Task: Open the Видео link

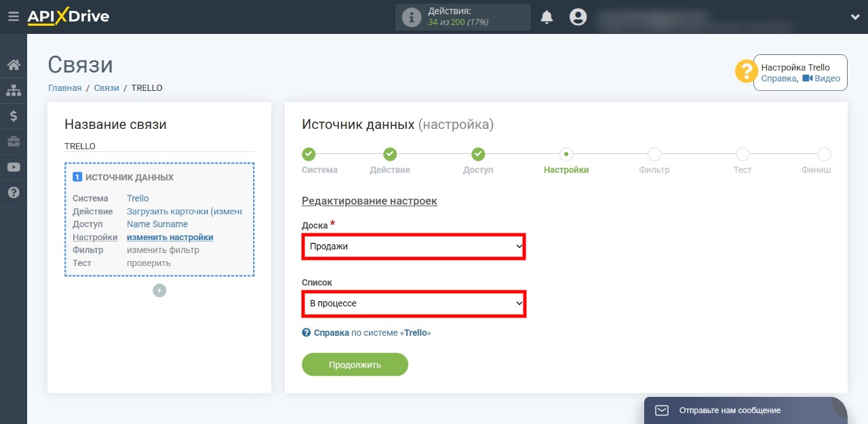Action: [x=821, y=79]
